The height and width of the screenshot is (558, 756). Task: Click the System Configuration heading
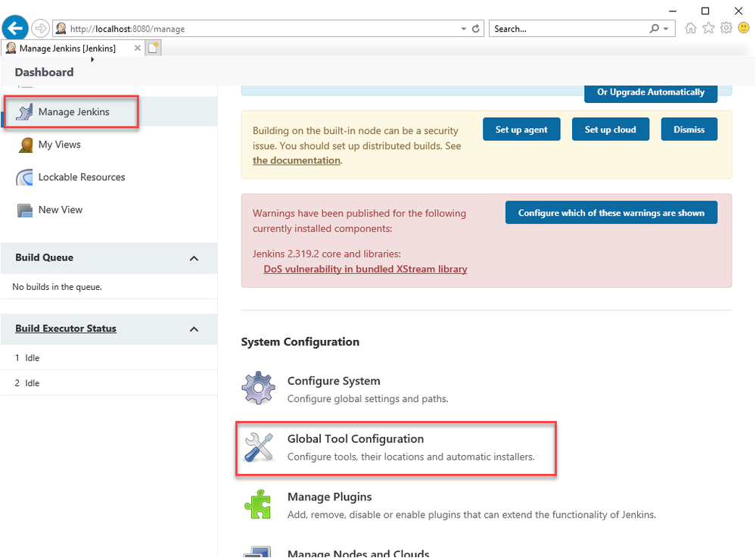click(x=300, y=342)
